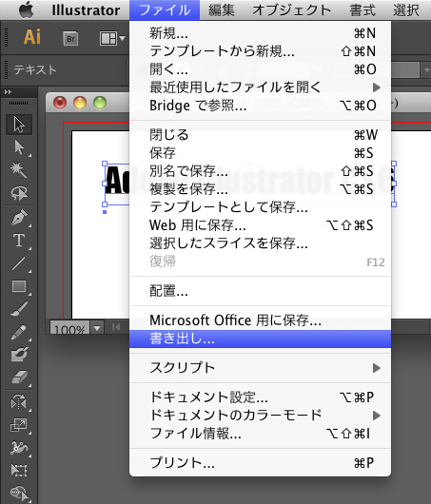Choose Web 用に保存...
Image resolution: width=431 pixels, height=504 pixels.
click(260, 225)
